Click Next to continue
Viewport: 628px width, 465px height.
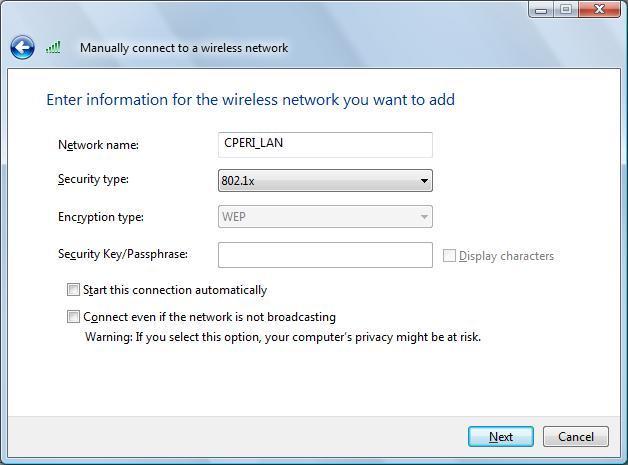pyautogui.click(x=501, y=437)
